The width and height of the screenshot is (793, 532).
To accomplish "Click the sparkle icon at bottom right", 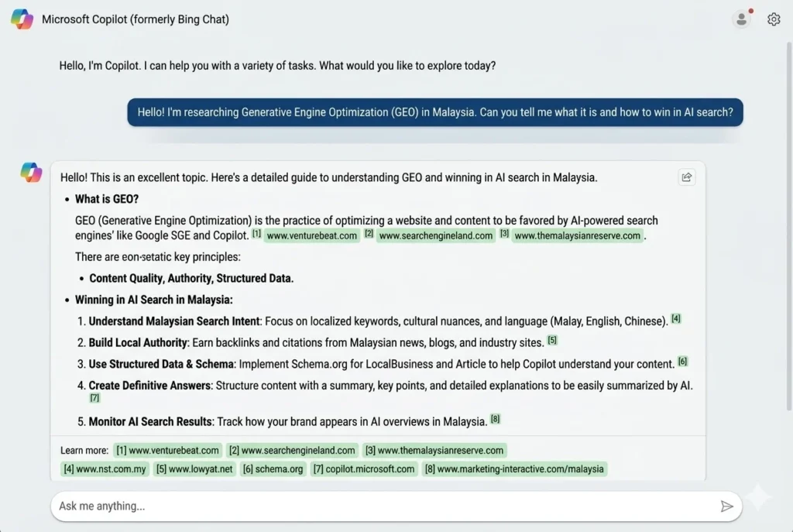I will click(x=758, y=497).
